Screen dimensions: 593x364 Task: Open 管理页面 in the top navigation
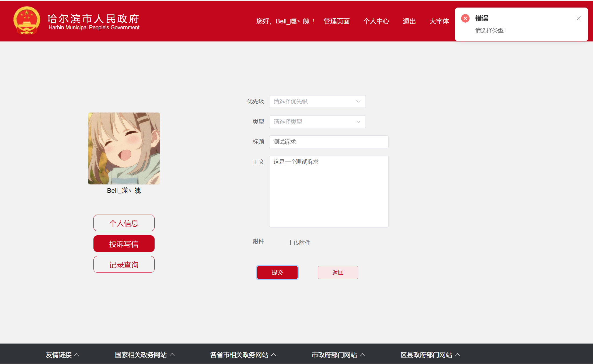[336, 21]
